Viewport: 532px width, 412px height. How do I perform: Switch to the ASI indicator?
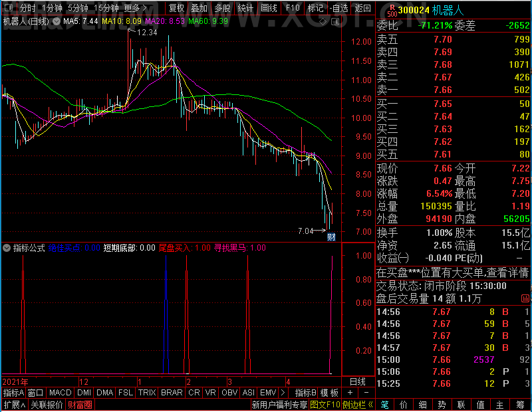248,393
